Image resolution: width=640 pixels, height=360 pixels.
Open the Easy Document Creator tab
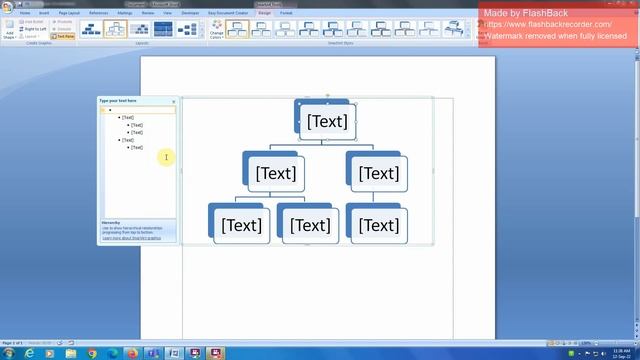pos(228,13)
